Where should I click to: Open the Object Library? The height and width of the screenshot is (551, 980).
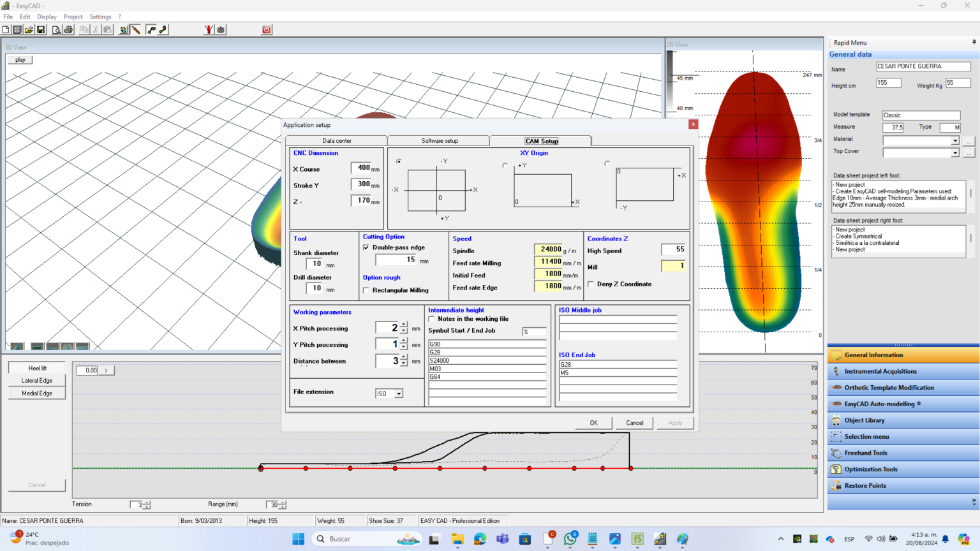tap(865, 420)
